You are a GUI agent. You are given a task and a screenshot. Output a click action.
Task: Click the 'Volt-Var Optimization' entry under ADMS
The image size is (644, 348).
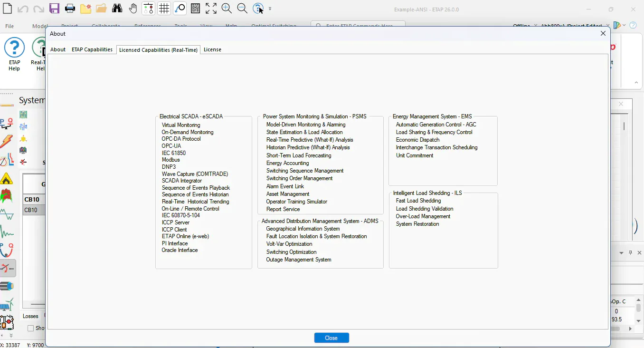[x=289, y=244]
